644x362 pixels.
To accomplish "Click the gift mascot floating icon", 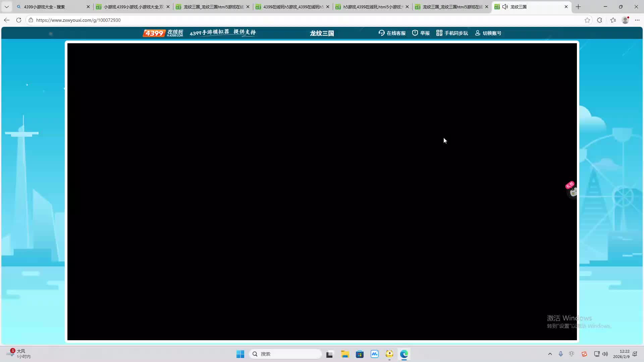I will (x=572, y=190).
